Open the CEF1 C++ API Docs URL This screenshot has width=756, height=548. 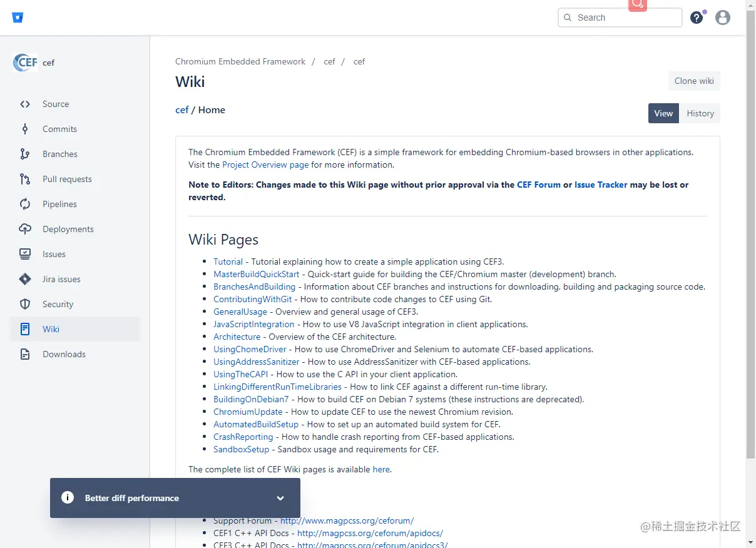(x=370, y=534)
